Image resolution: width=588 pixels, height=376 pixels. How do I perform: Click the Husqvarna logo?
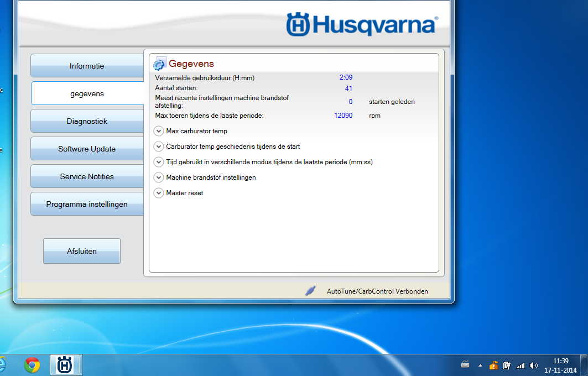point(362,24)
